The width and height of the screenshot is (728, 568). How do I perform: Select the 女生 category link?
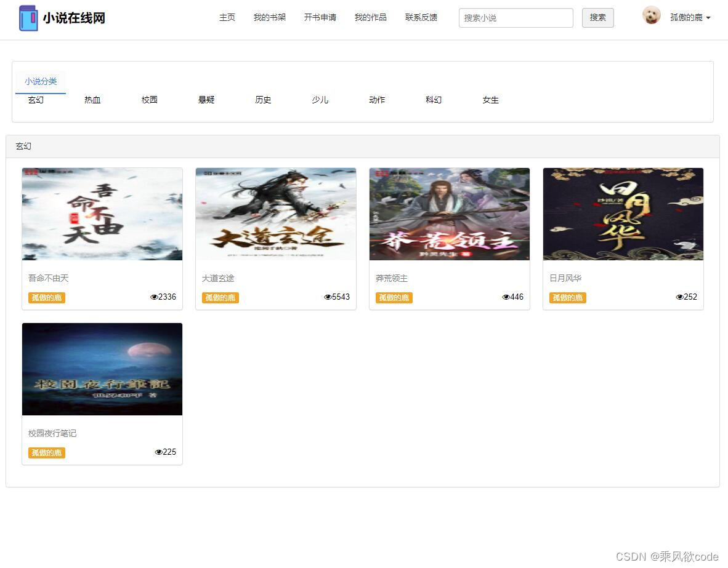[x=491, y=100]
